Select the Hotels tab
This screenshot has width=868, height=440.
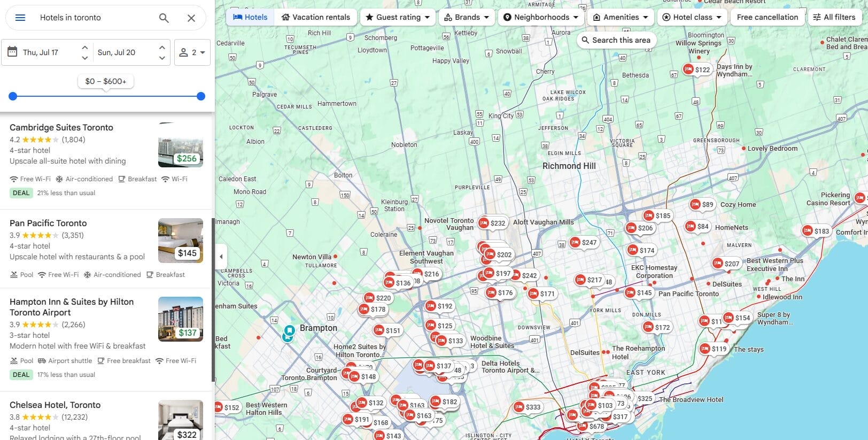click(x=250, y=17)
